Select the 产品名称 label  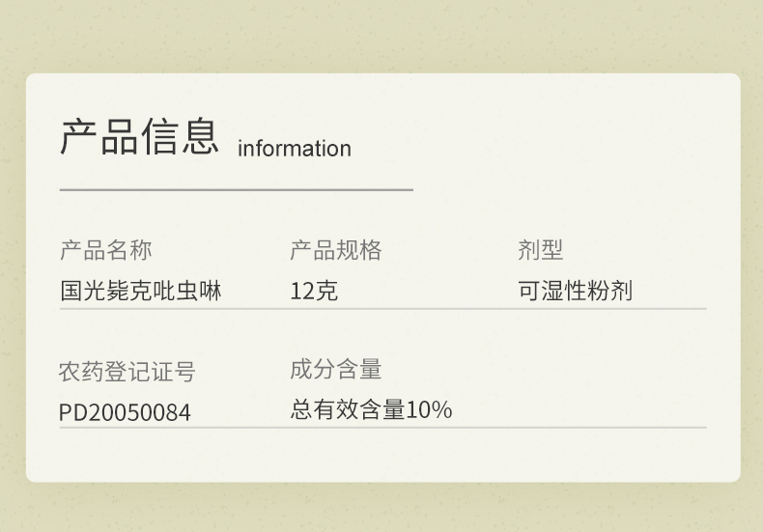click(x=106, y=250)
